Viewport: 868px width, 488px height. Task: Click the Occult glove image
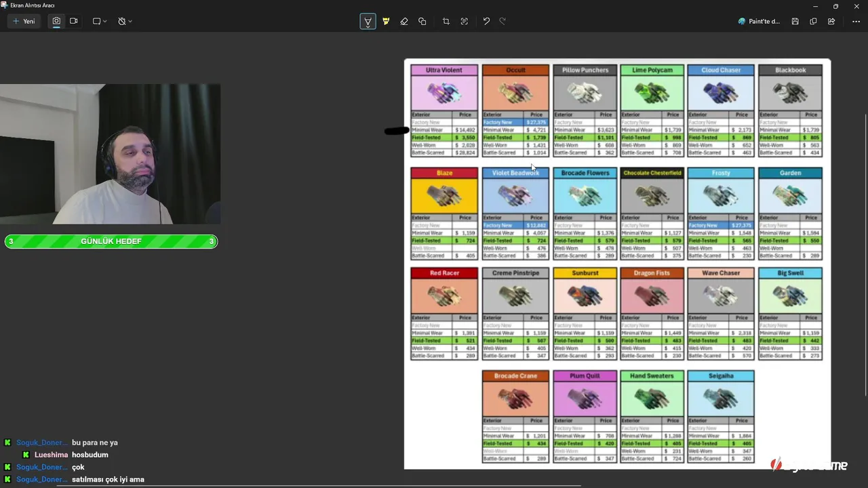click(515, 93)
